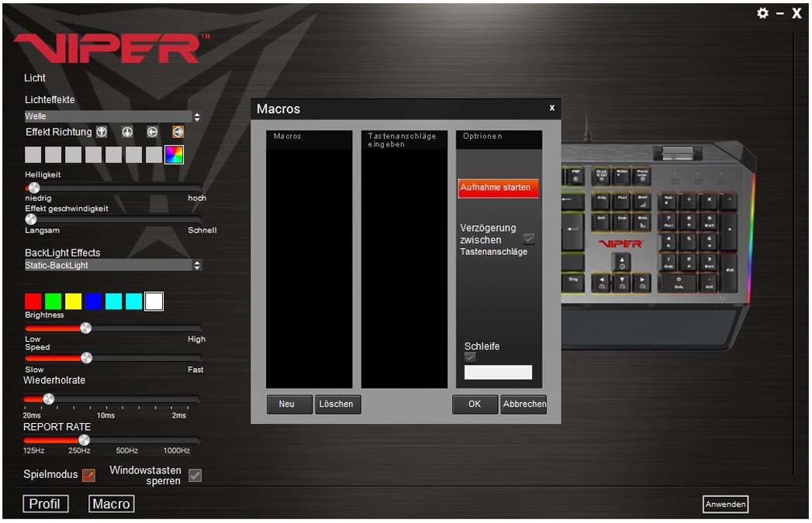Click the Löschen button

coord(337,404)
